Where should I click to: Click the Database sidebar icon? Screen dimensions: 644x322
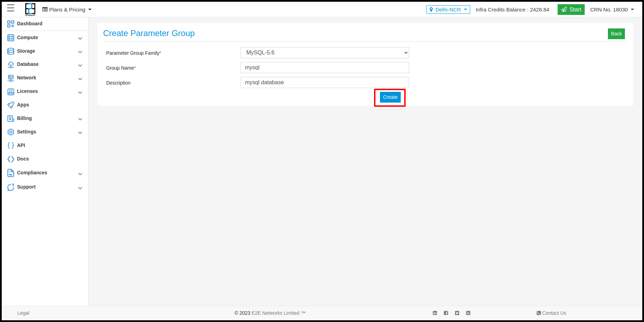(11, 64)
